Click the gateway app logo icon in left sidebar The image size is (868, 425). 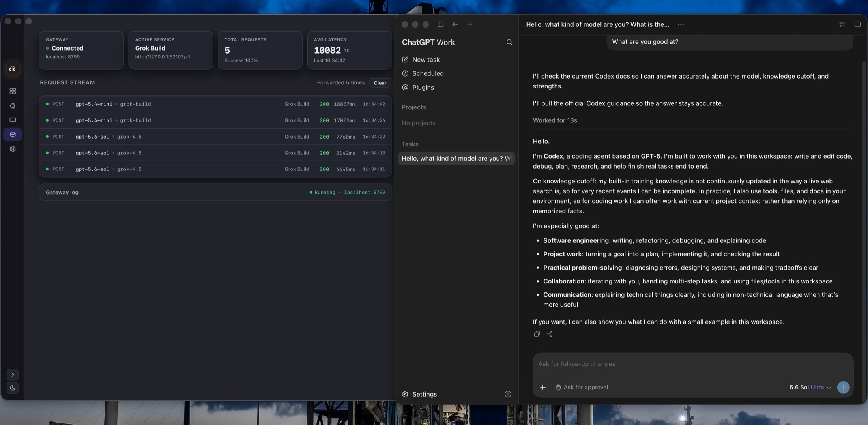tap(12, 69)
